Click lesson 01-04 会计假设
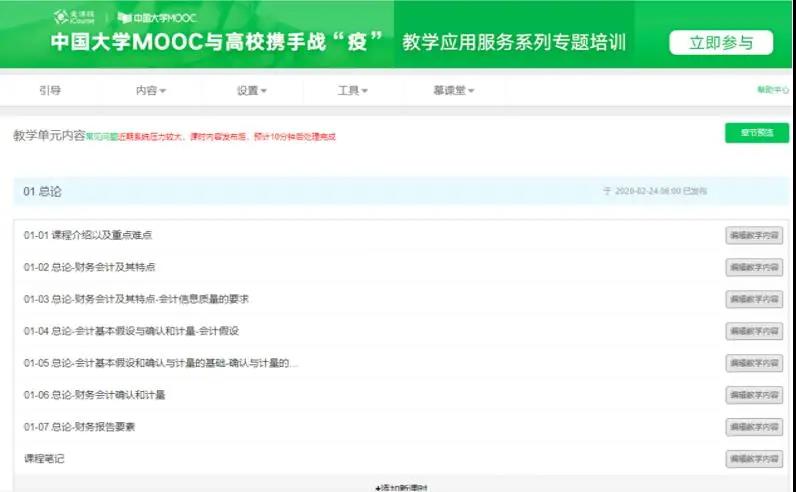The width and height of the screenshot is (796, 492). (131, 331)
